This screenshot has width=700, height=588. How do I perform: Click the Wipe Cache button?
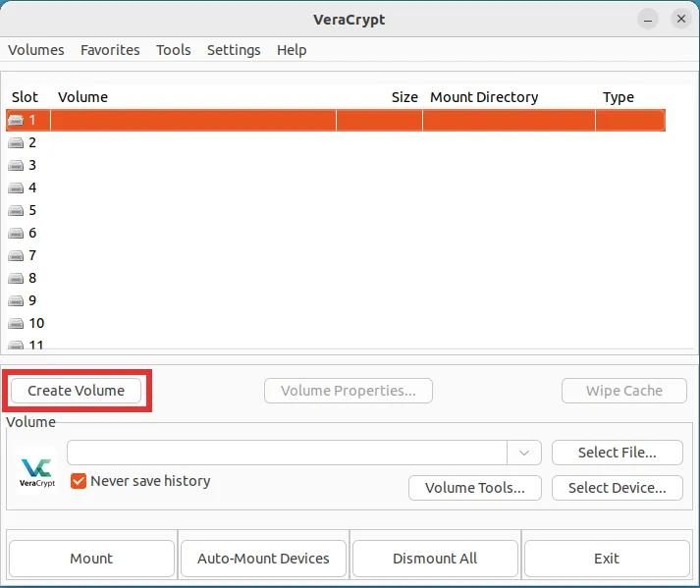point(624,391)
